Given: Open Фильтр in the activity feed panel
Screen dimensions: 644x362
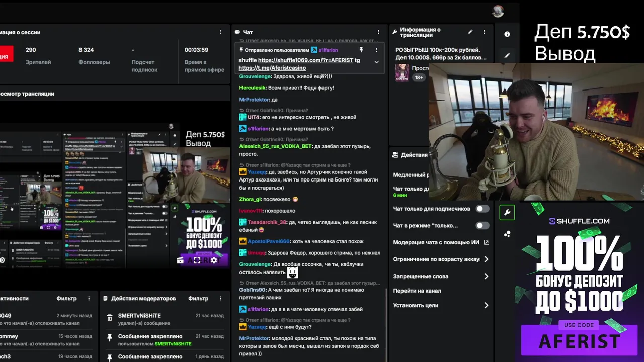Looking at the screenshot, I should click(66, 298).
